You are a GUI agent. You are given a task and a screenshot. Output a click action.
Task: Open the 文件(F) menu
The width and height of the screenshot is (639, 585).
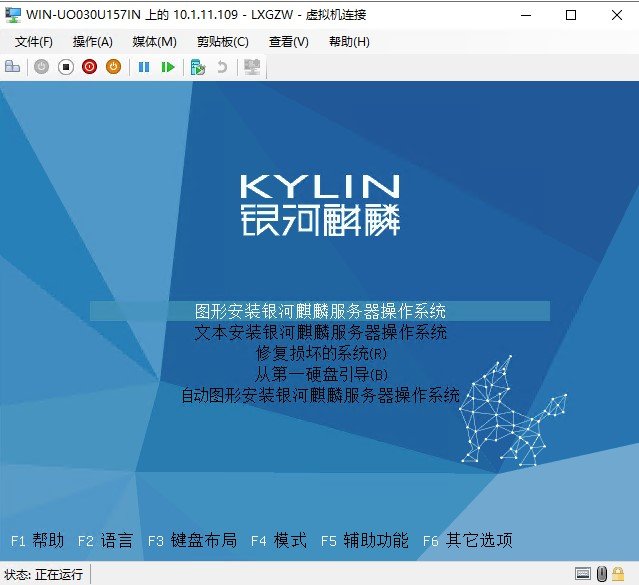(x=34, y=42)
